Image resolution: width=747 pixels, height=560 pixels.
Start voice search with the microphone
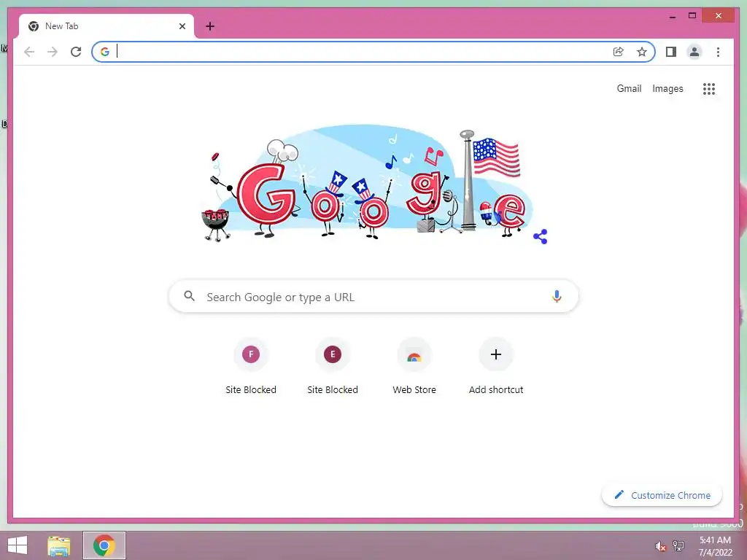(557, 296)
